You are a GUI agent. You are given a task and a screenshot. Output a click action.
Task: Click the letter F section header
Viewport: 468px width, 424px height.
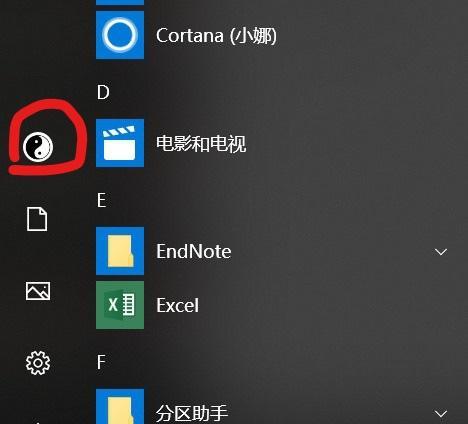click(101, 362)
